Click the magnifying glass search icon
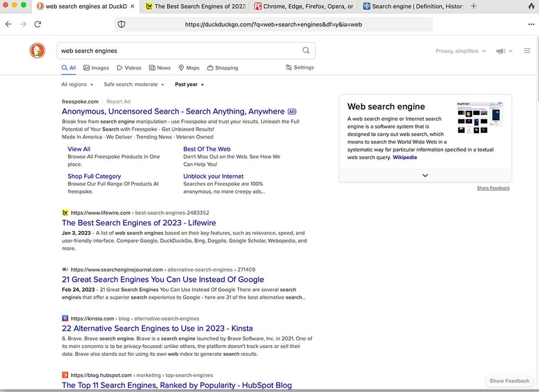539x392 pixels. 306,50
